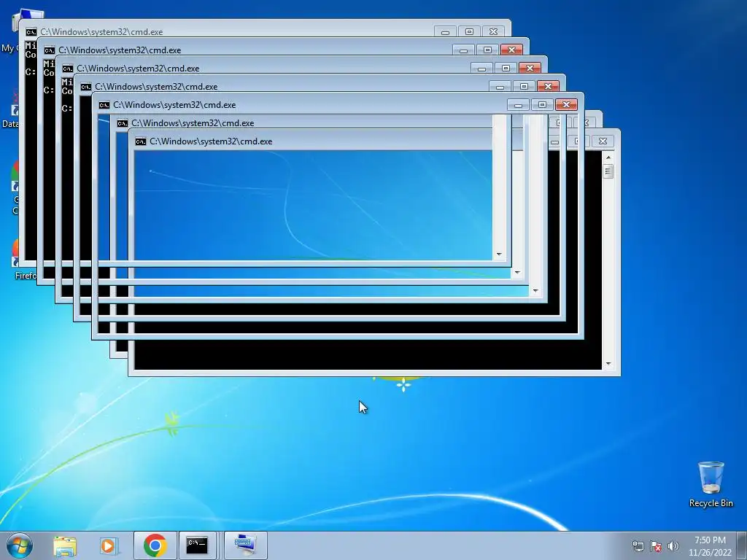Image resolution: width=747 pixels, height=560 pixels.
Task: Open Windows Explorer from the taskbar
Action: (x=65, y=545)
